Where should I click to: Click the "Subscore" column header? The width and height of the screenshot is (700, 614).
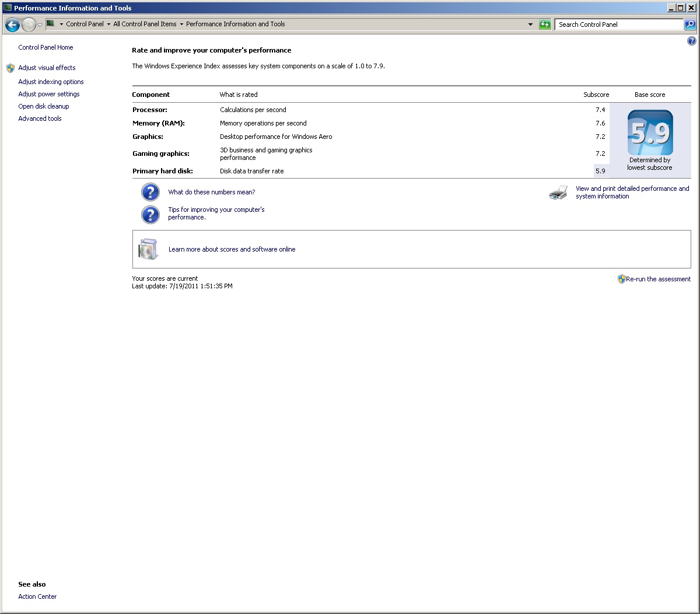coord(596,95)
